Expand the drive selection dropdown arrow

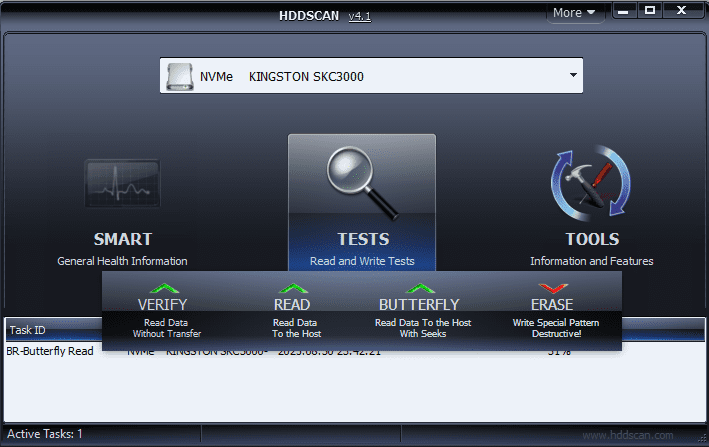point(573,75)
